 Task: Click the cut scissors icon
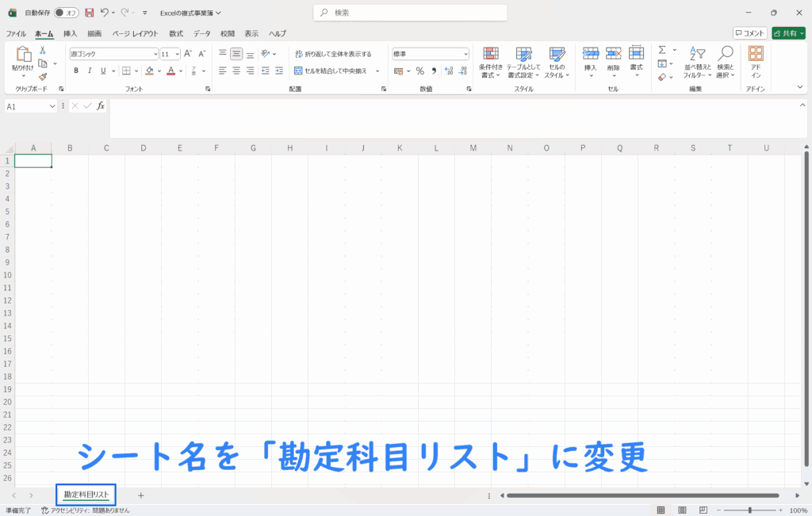coord(43,50)
